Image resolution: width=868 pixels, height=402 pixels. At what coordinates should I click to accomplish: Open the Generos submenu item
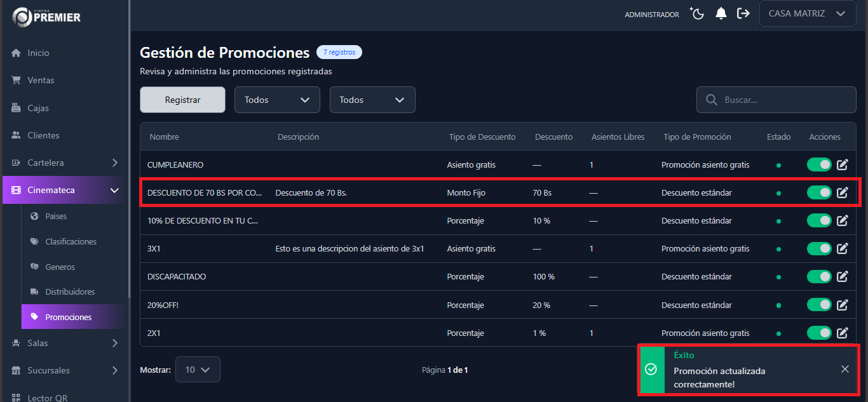[60, 267]
